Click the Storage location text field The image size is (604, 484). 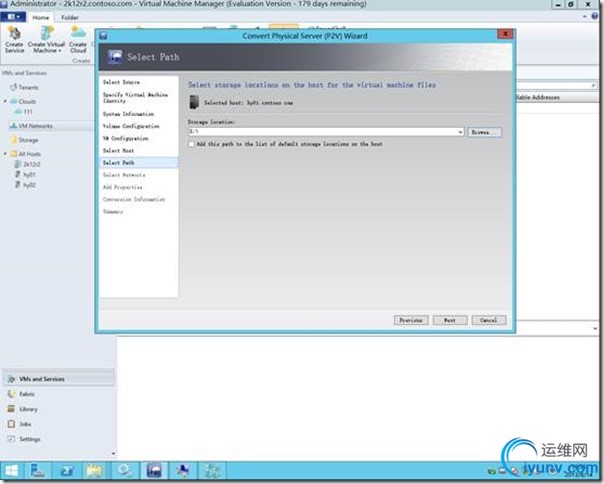(x=322, y=132)
